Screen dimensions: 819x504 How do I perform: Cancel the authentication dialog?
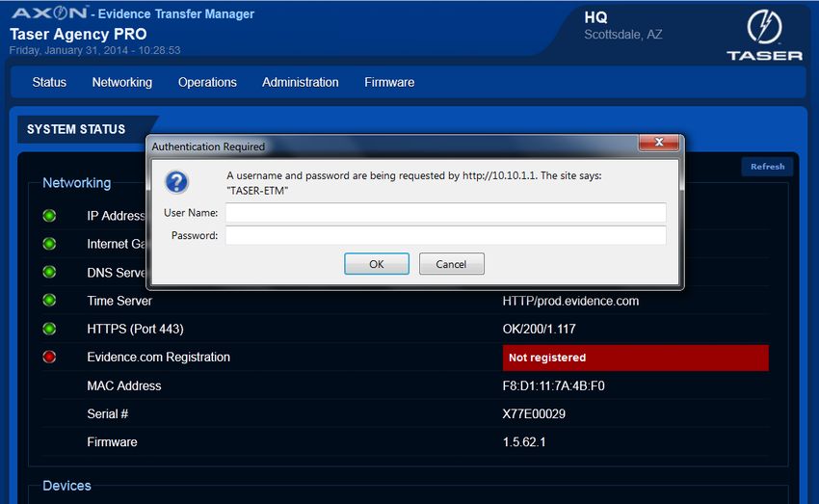pos(451,264)
